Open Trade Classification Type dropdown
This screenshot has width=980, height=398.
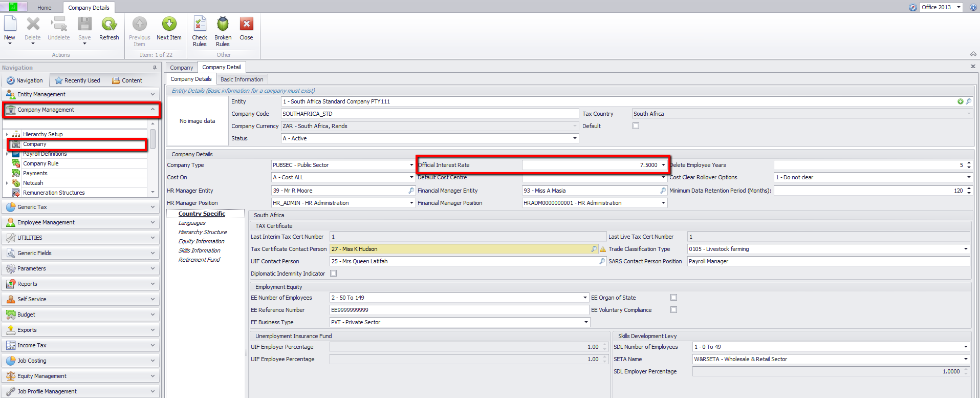(x=966, y=249)
